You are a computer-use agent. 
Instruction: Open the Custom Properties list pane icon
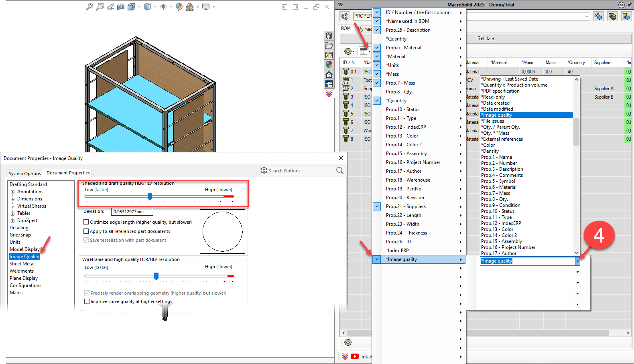click(x=329, y=84)
